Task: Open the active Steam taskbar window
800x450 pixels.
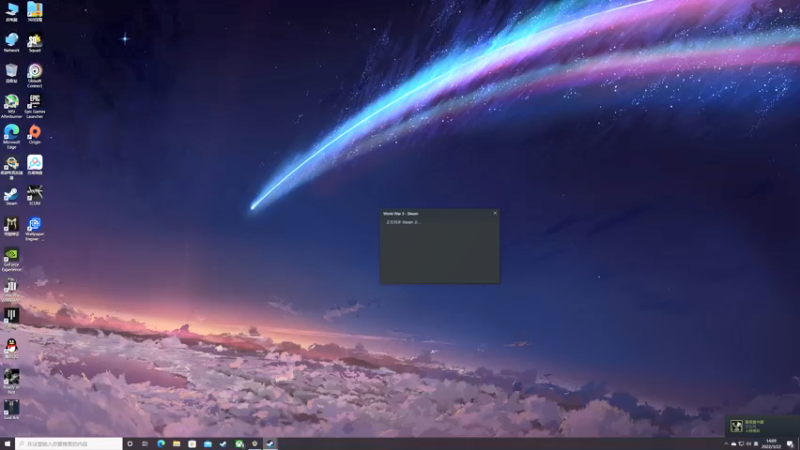Action: click(x=270, y=444)
